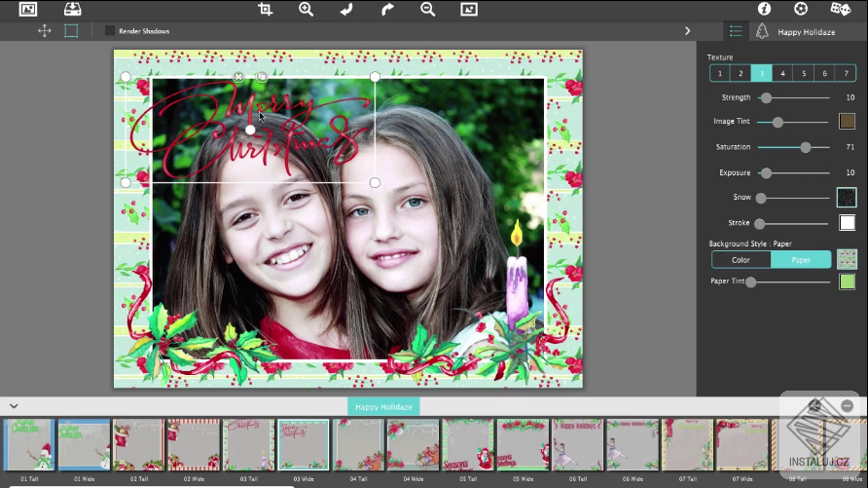The width and height of the screenshot is (868, 488).
Task: Select Paper background style
Action: (801, 260)
